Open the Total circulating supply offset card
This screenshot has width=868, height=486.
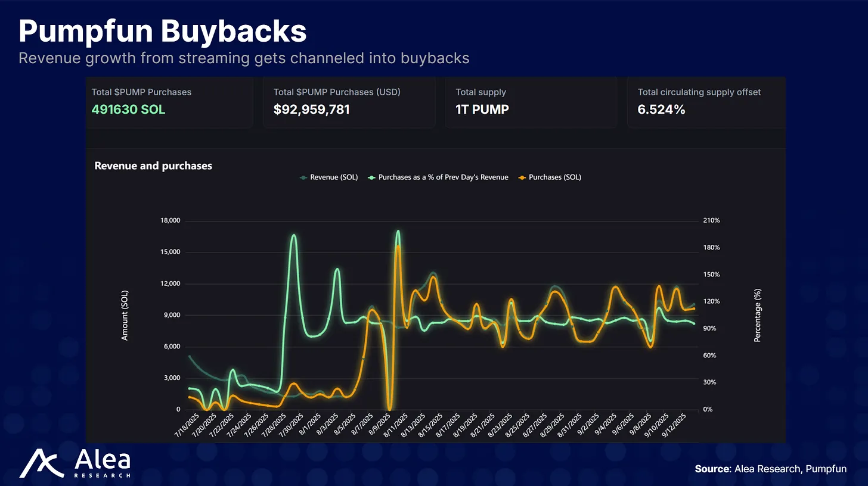[706, 102]
